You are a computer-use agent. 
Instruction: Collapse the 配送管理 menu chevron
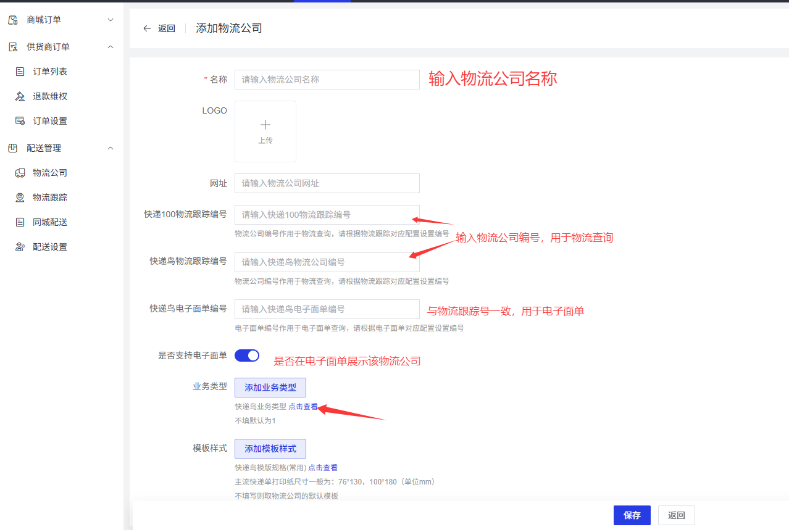111,148
